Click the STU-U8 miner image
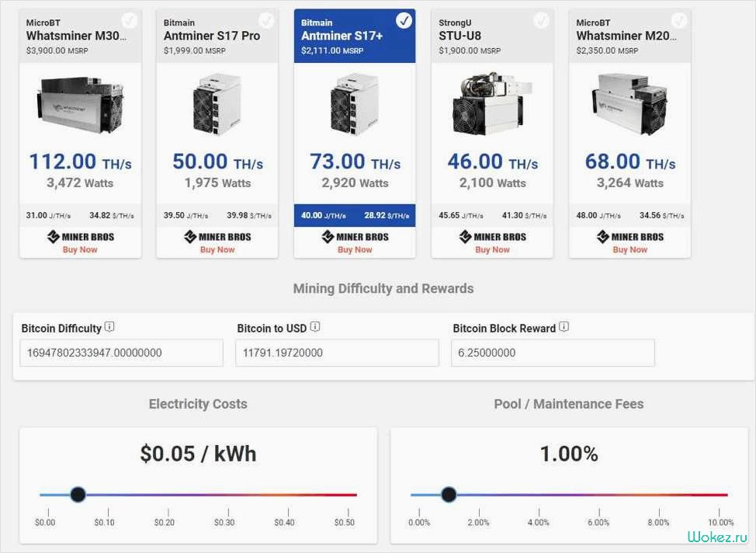Image resolution: width=756 pixels, height=553 pixels. tap(492, 104)
